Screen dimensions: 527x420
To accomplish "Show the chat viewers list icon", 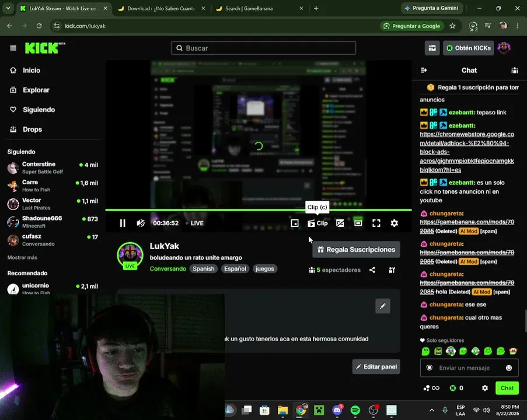I will pos(514,70).
